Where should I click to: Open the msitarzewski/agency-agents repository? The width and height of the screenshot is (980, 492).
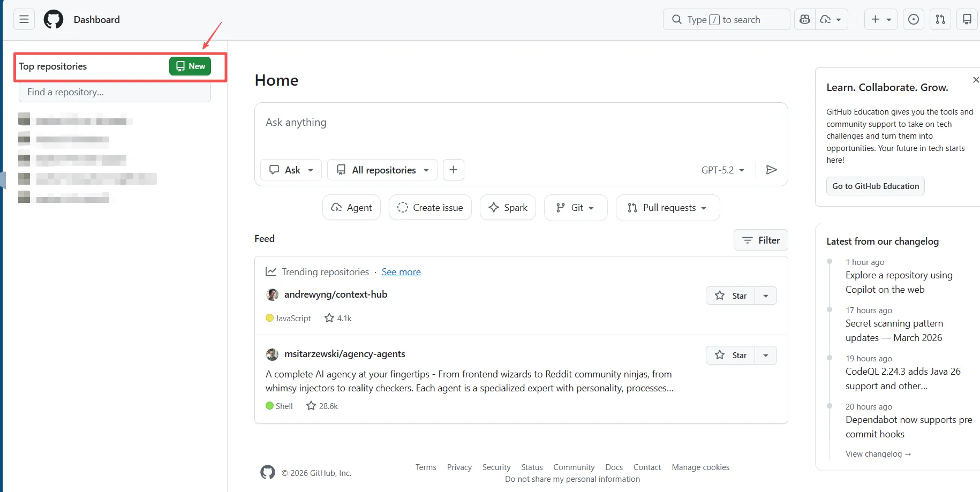pos(345,354)
